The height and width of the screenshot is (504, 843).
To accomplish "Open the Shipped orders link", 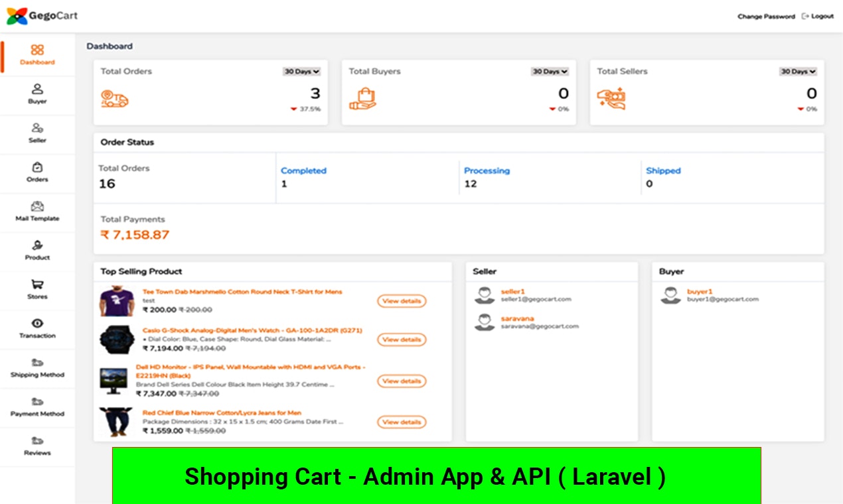I will (663, 170).
